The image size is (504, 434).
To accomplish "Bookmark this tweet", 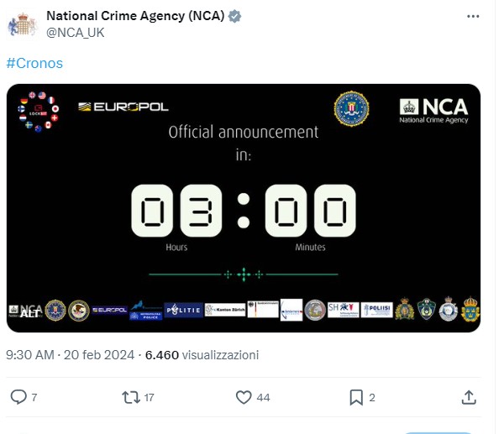I will tap(356, 396).
